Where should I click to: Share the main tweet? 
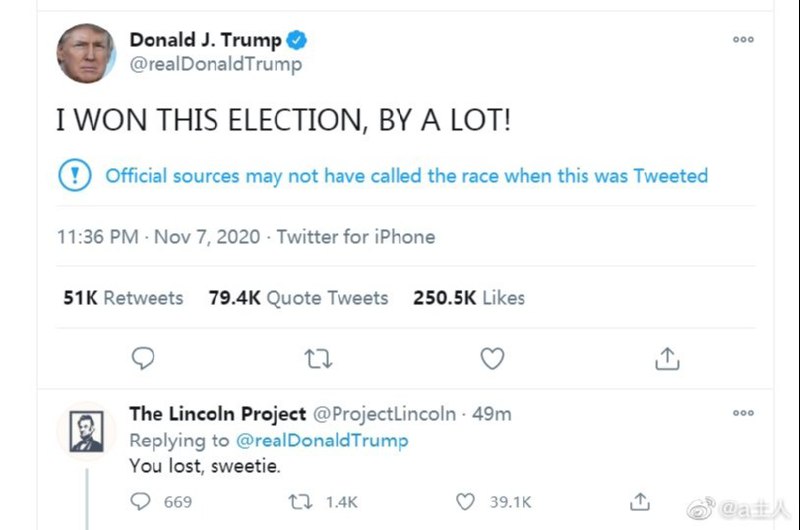[667, 357]
